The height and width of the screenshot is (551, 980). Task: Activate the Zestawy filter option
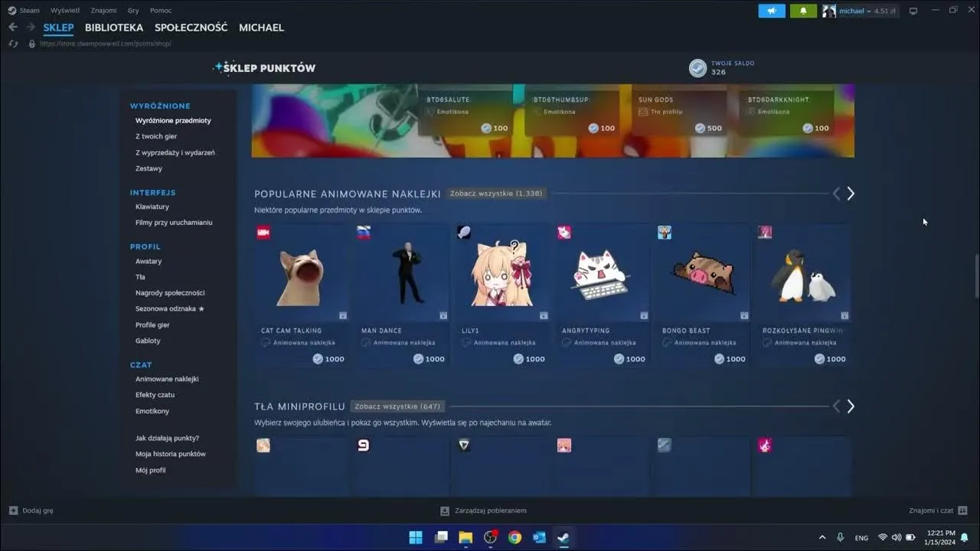[149, 168]
